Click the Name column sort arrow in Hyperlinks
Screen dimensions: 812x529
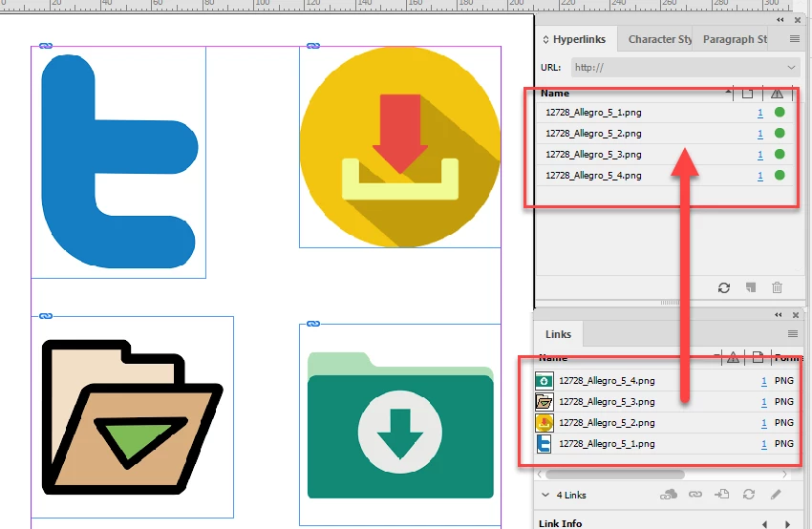pyautogui.click(x=729, y=92)
